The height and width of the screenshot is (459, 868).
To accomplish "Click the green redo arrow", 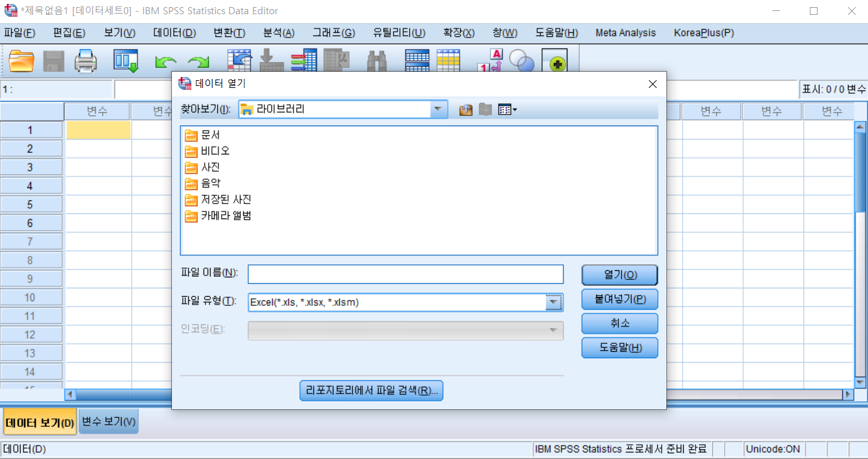I will pos(198,63).
